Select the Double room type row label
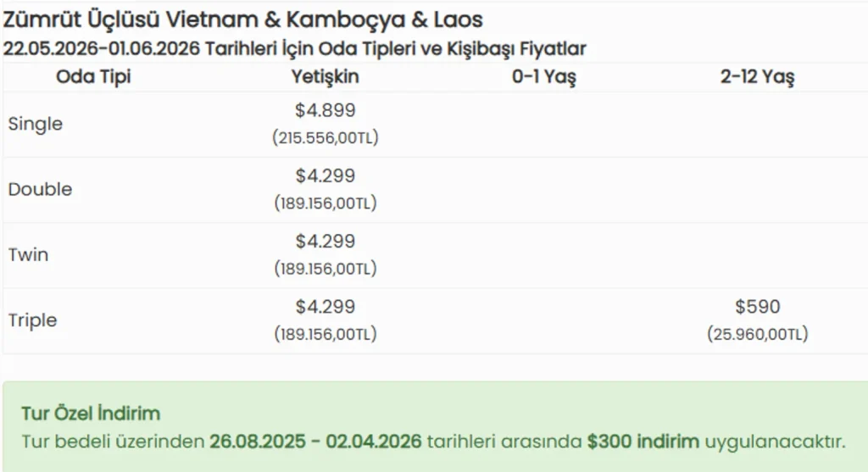Image resolution: width=868 pixels, height=472 pixels. click(40, 189)
